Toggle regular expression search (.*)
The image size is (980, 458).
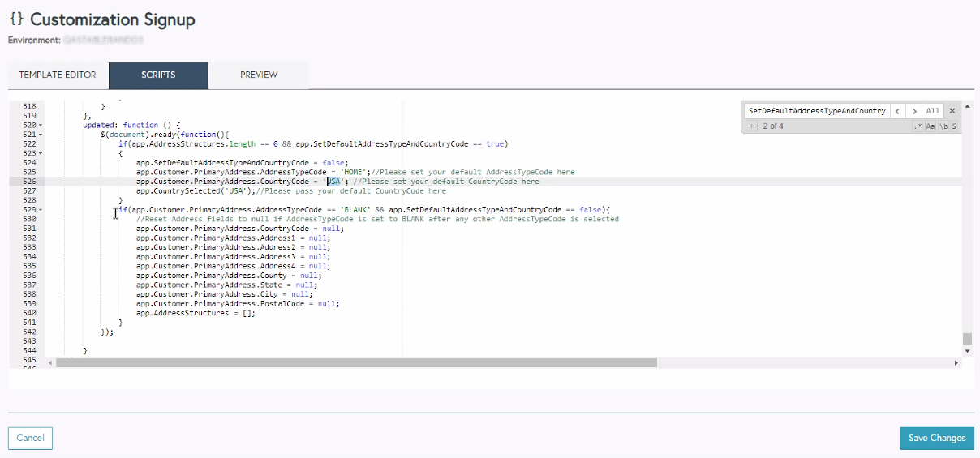click(918, 126)
